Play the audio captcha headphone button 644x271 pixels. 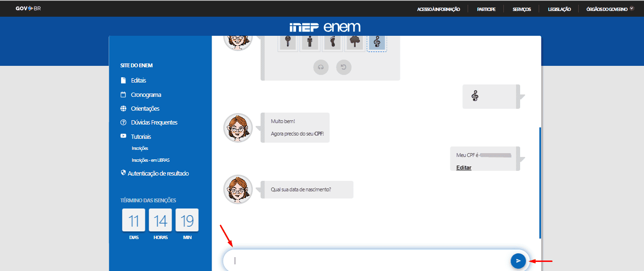point(321,67)
